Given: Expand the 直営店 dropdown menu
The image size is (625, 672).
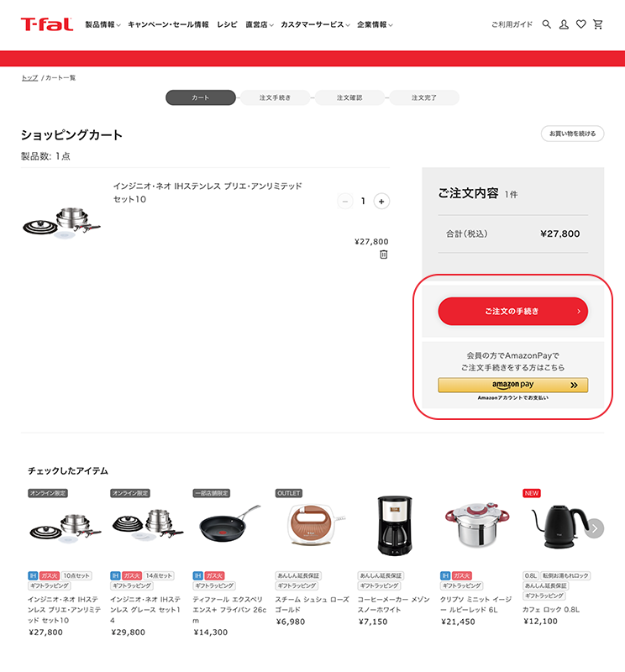Looking at the screenshot, I should pos(260,25).
